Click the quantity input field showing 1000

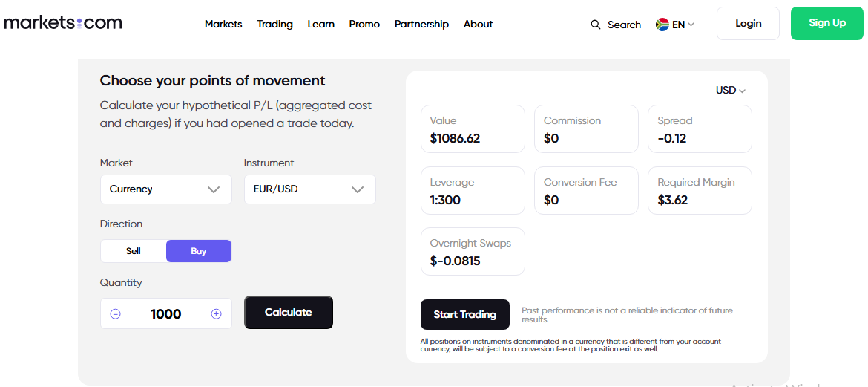coord(165,314)
